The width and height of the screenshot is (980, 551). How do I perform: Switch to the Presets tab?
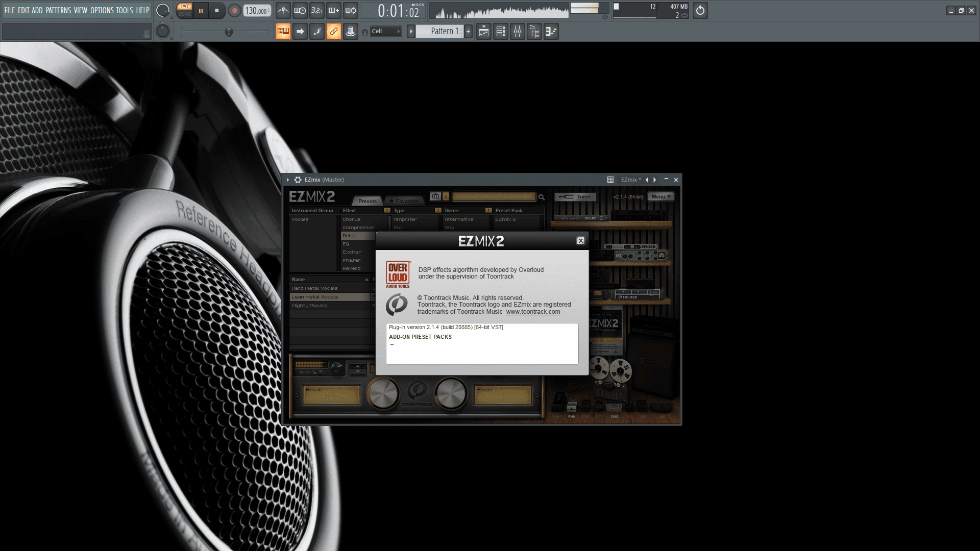click(x=367, y=201)
